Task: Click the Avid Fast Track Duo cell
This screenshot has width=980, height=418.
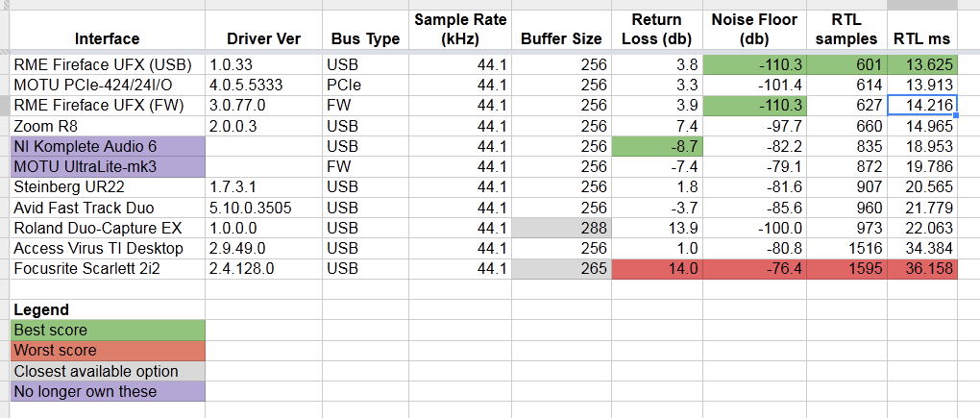Action: 108,209
